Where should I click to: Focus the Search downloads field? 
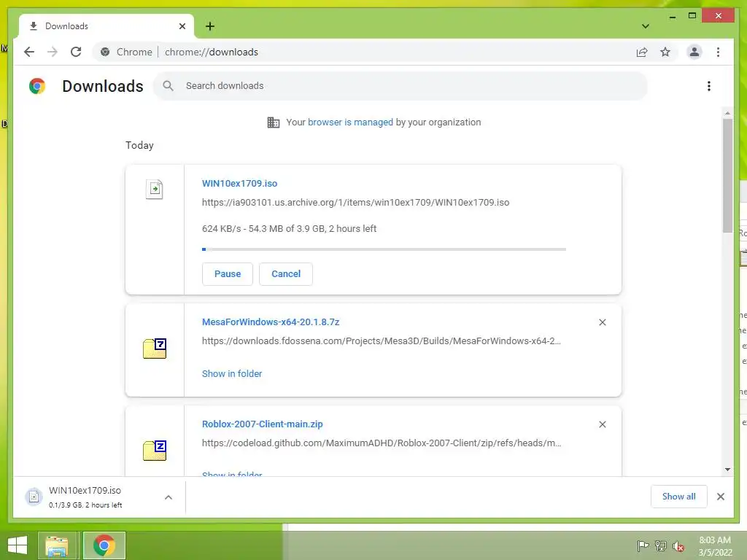[x=400, y=86]
